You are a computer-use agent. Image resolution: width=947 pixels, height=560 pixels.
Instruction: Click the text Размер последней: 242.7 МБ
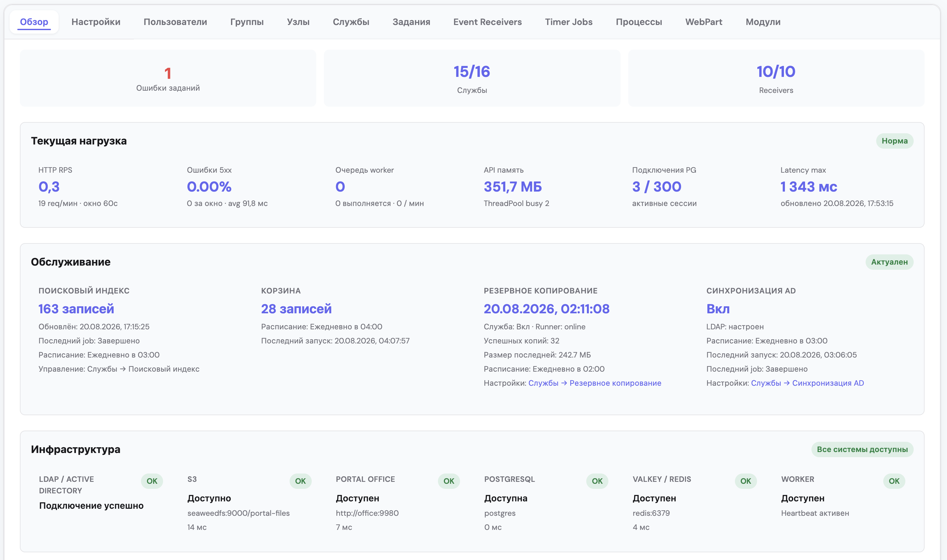[x=537, y=355]
